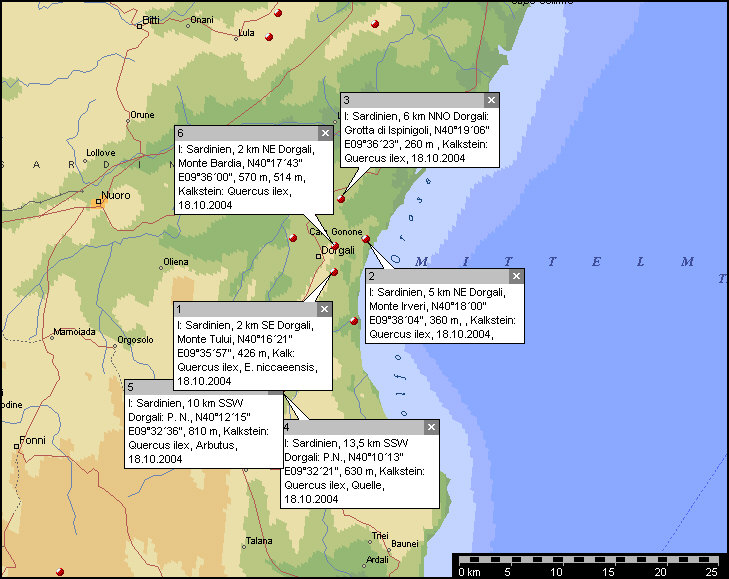
Task: Click the red marker right of callout 1
Action: pos(354,321)
